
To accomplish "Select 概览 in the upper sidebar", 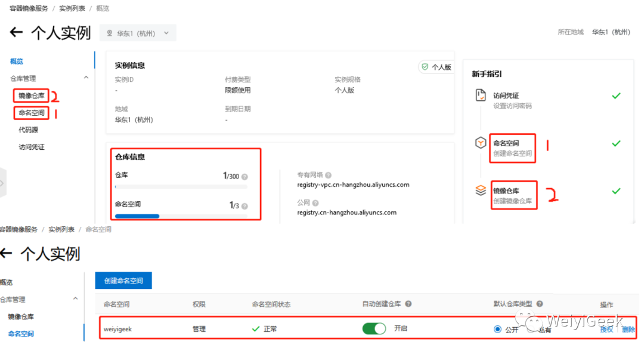I will click(17, 61).
